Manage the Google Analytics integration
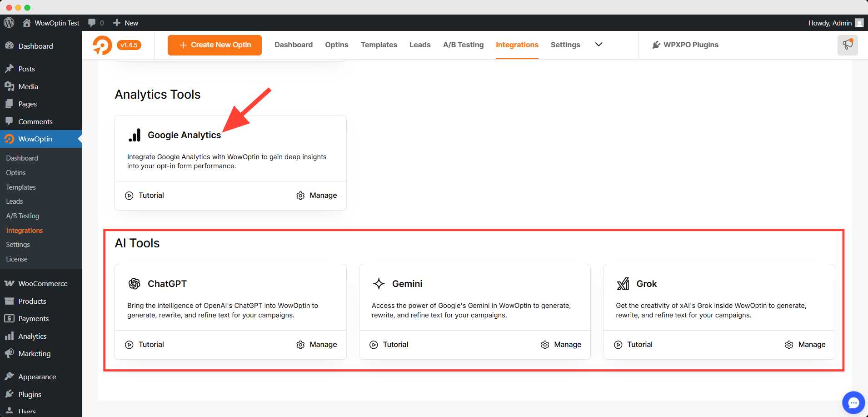The image size is (868, 417). [x=316, y=195]
